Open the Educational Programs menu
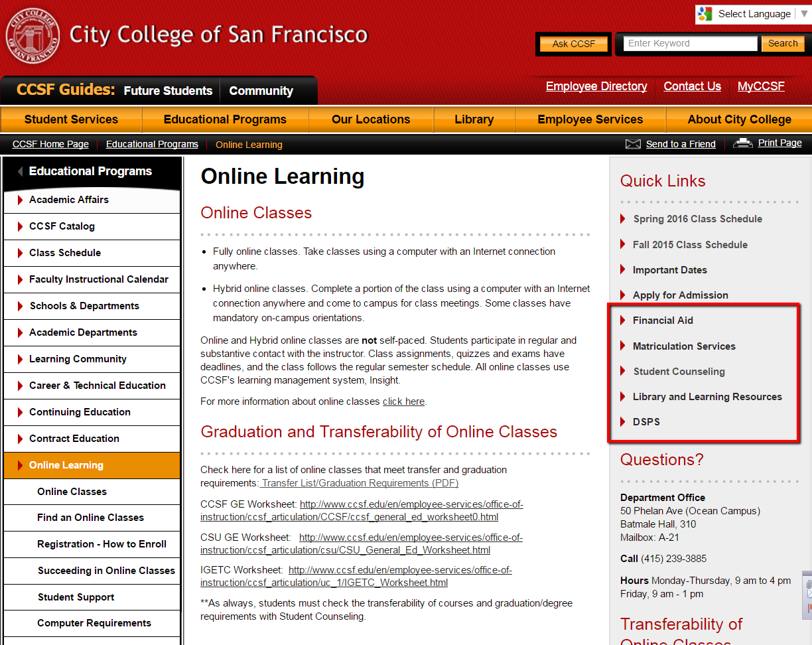The image size is (812, 645). tap(225, 119)
